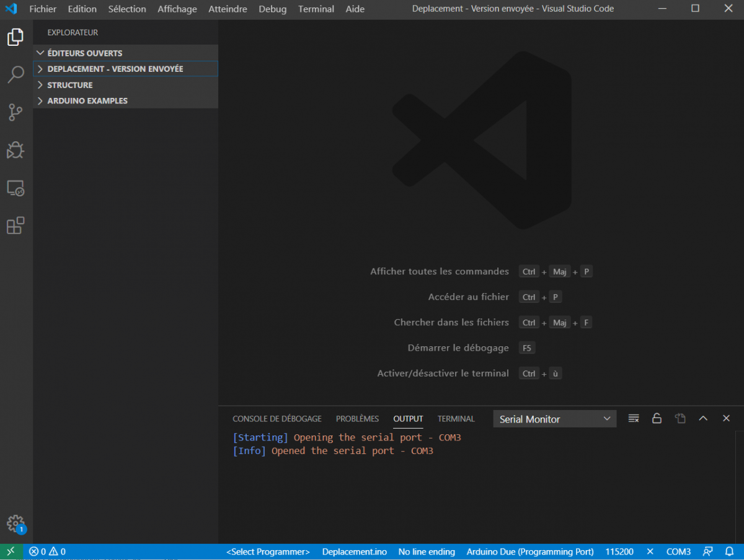
Task: Change the No line ending setting
Action: (427, 552)
